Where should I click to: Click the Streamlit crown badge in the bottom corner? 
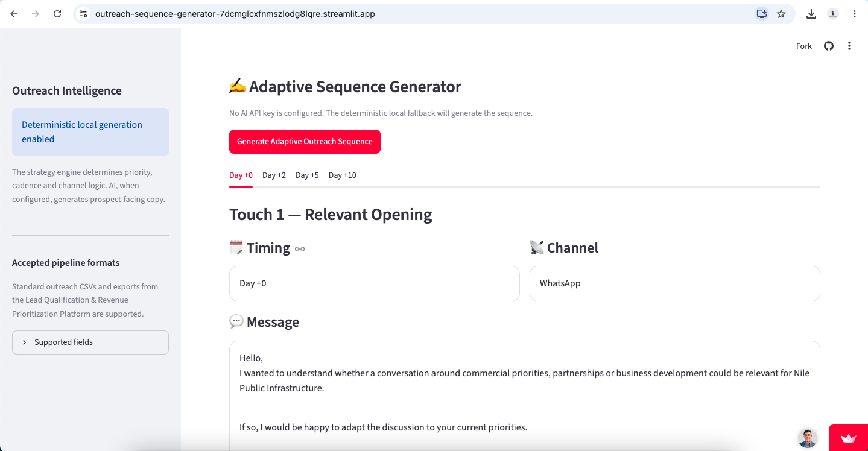coord(848,438)
